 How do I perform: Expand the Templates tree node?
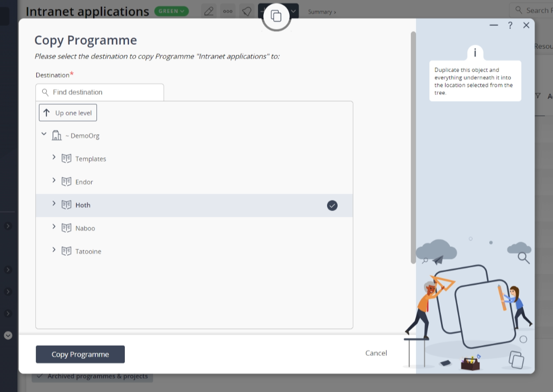point(54,157)
